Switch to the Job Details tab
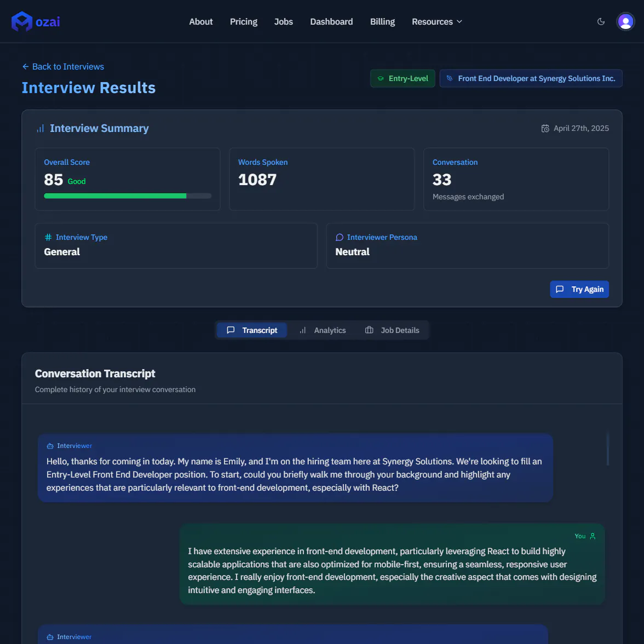 [392, 330]
